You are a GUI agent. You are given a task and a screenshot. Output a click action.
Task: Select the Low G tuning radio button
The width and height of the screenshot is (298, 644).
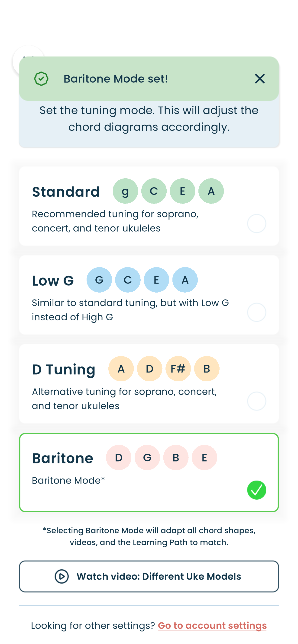pos(256,312)
